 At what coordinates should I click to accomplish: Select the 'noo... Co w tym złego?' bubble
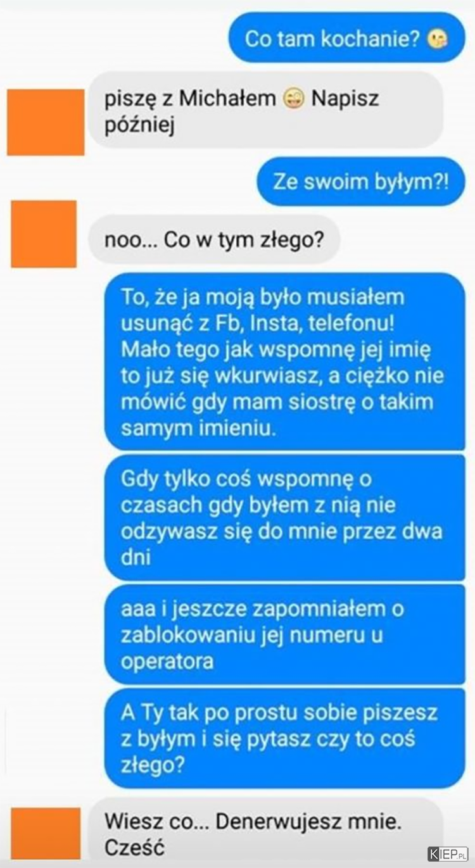[x=215, y=240]
